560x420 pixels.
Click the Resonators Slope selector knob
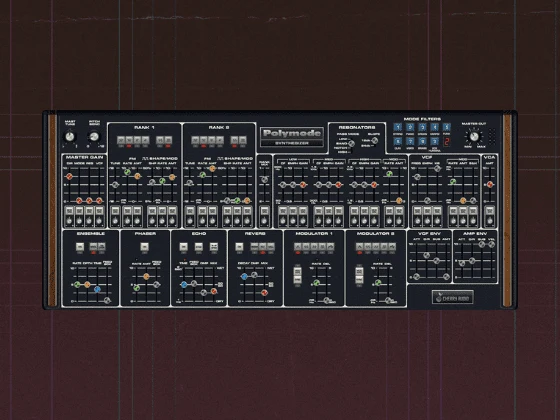tap(375, 141)
